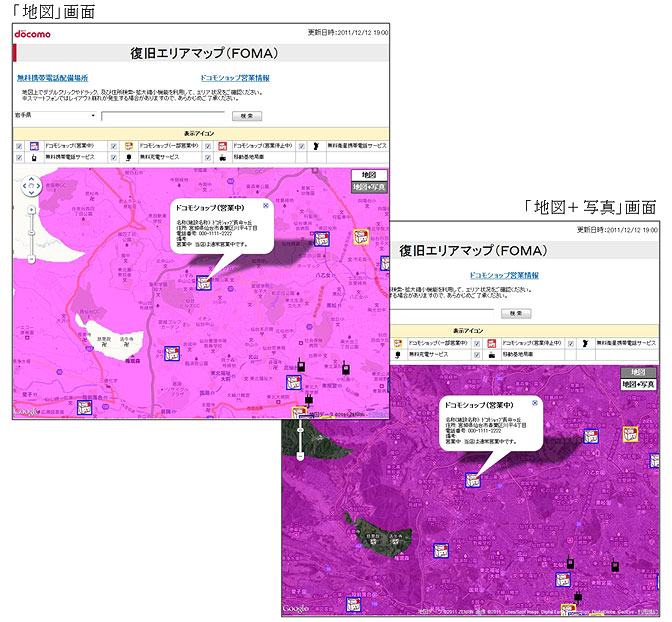672x622 pixels.
Task: Click shop marker near Google logo in map screen
Action: [84, 407]
